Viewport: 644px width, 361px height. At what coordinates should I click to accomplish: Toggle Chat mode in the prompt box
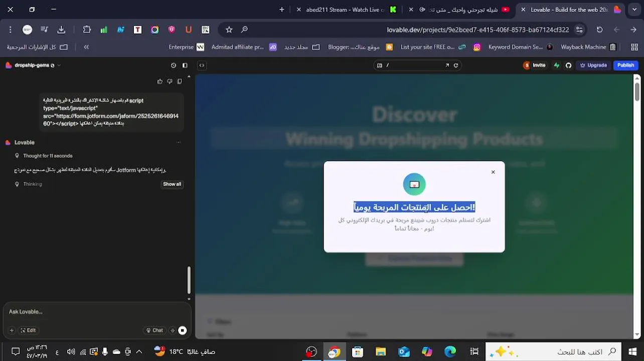(154, 330)
